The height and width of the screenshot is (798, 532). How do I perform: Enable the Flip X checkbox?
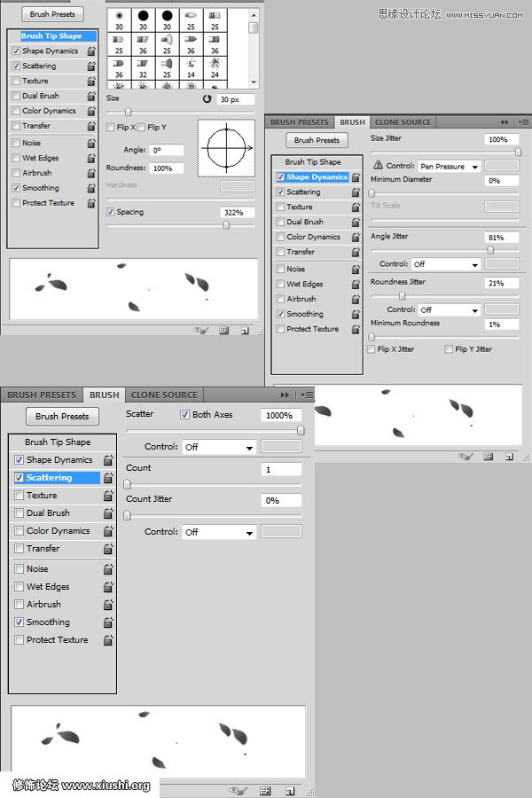coord(111,128)
